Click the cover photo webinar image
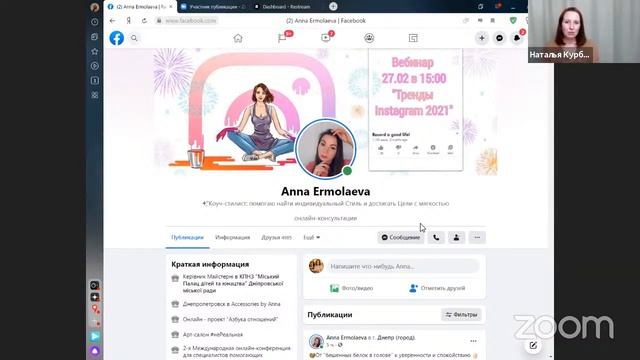The width and height of the screenshot is (640, 360). click(x=416, y=109)
